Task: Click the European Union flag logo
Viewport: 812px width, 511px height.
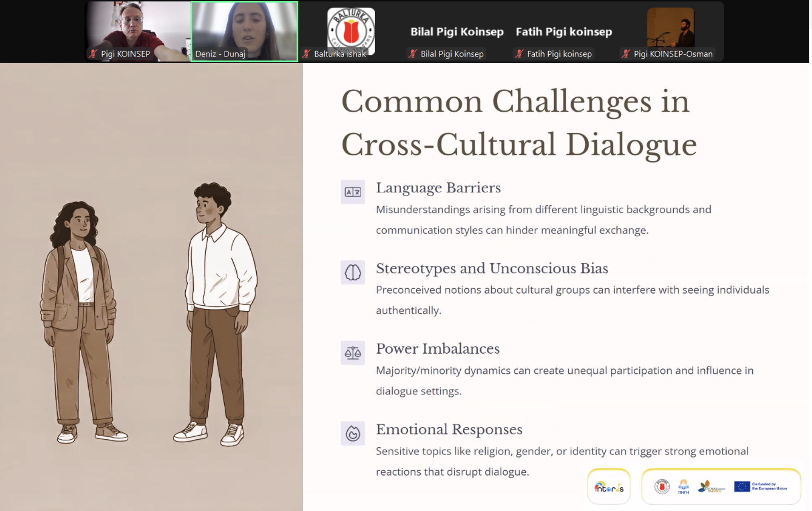Action: pyautogui.click(x=742, y=486)
